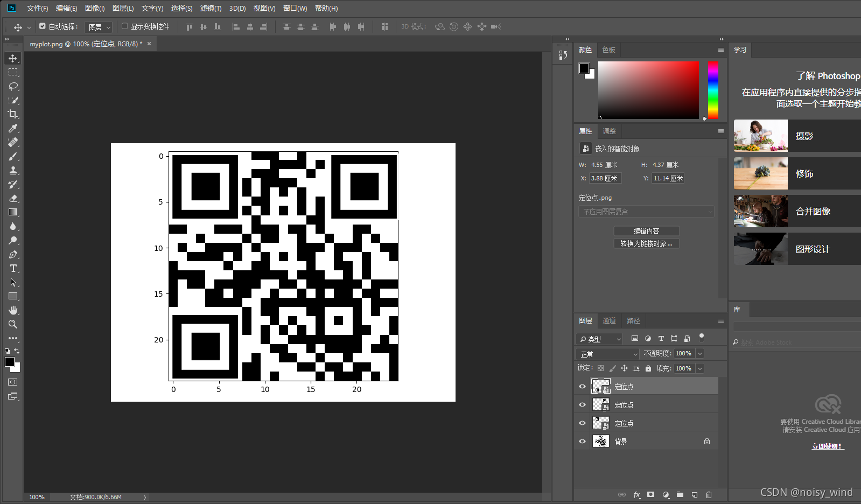This screenshot has width=861, height=504.
Task: Choose the Clone Stamp tool
Action: (x=13, y=170)
